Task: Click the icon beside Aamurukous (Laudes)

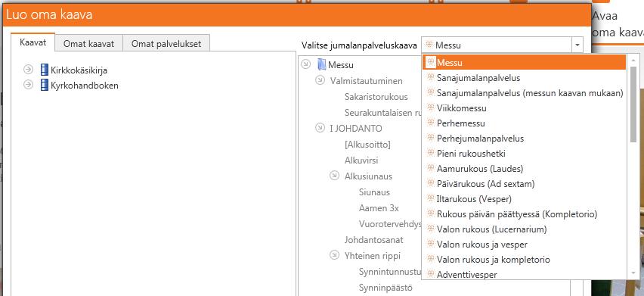Action: coord(430,168)
